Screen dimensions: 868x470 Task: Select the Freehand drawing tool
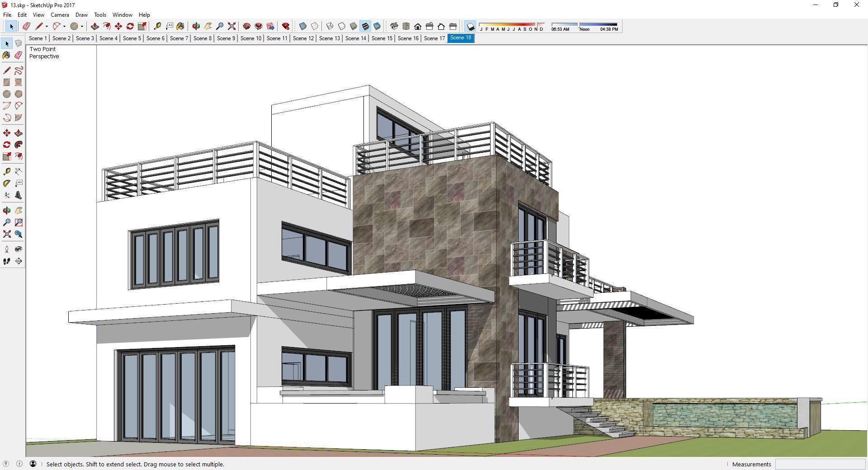19,70
